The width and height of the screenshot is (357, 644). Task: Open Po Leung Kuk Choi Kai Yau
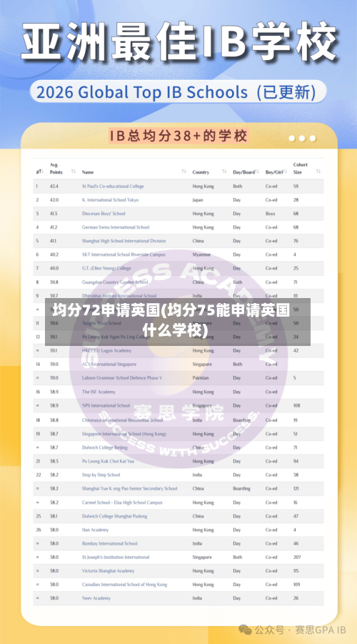[x=108, y=461]
